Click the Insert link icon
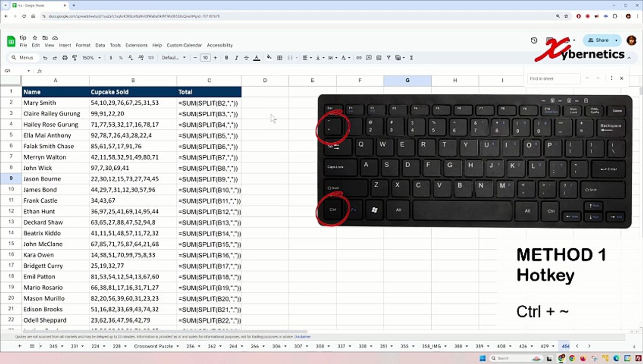The image size is (643, 364). (359, 58)
